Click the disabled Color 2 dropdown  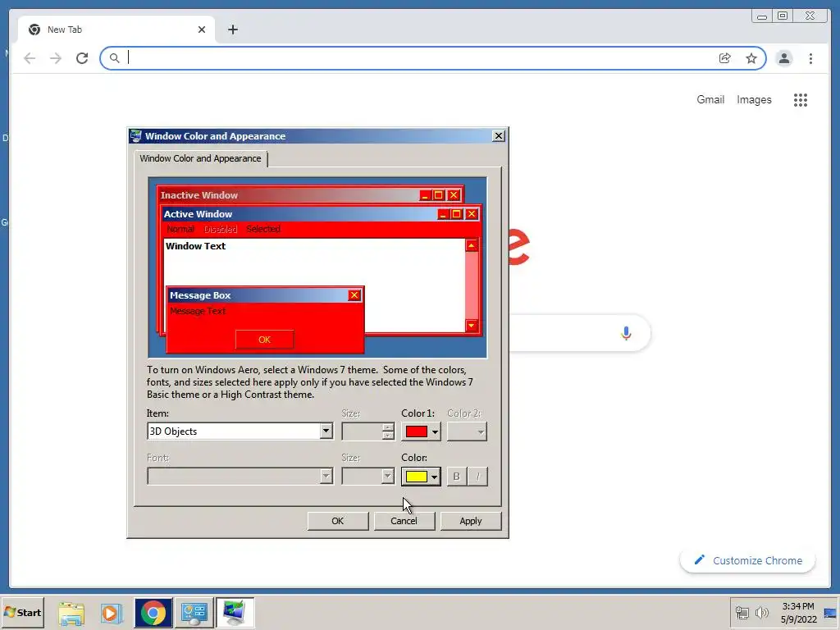tap(467, 431)
